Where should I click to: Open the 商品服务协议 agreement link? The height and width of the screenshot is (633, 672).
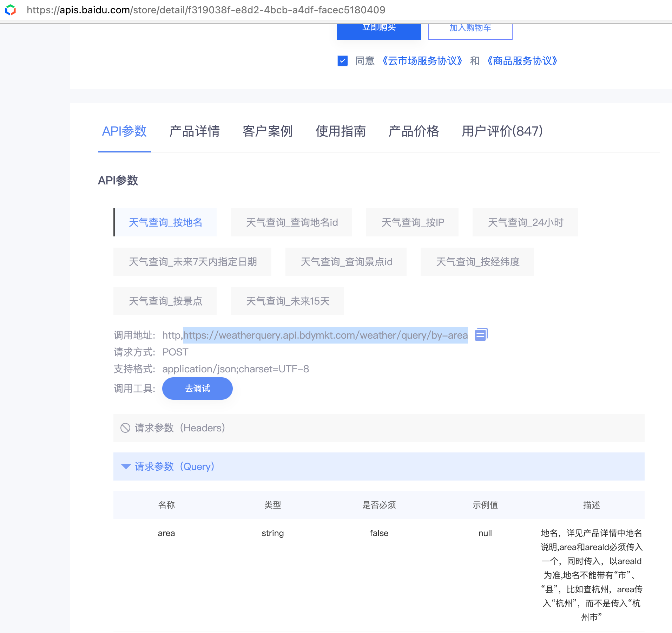coord(522,61)
